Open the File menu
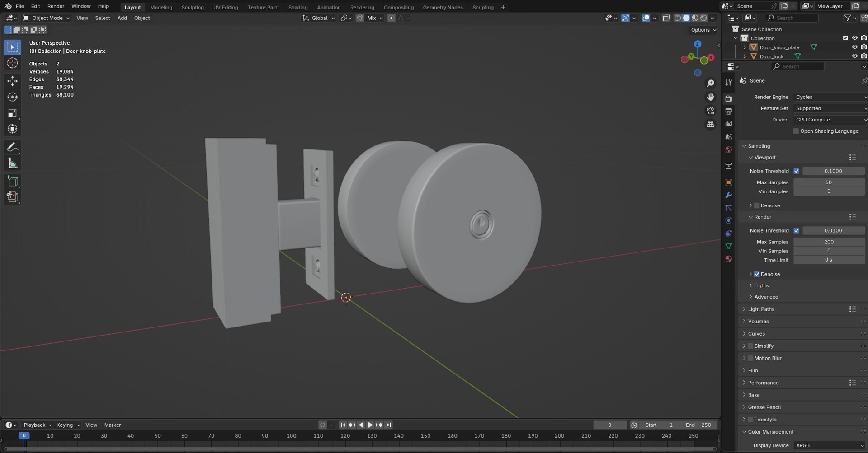868x453 pixels. 20,6
